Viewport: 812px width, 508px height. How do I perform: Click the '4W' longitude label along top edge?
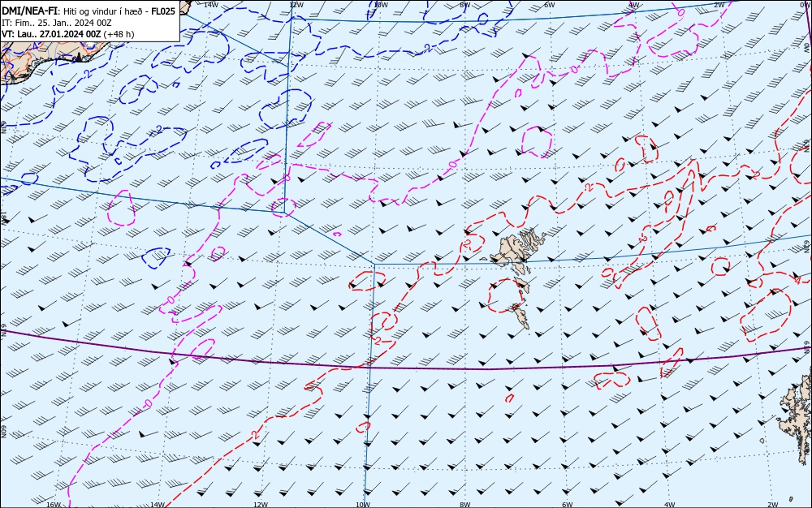click(x=634, y=5)
